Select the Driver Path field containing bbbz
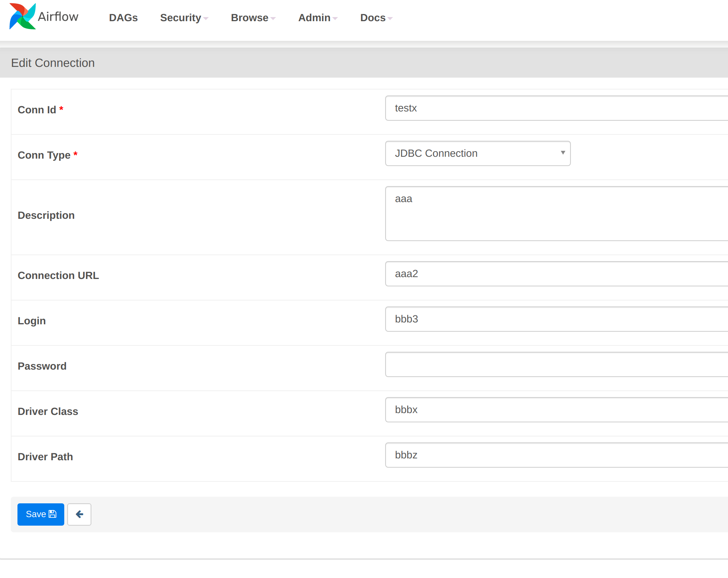 tap(520, 455)
